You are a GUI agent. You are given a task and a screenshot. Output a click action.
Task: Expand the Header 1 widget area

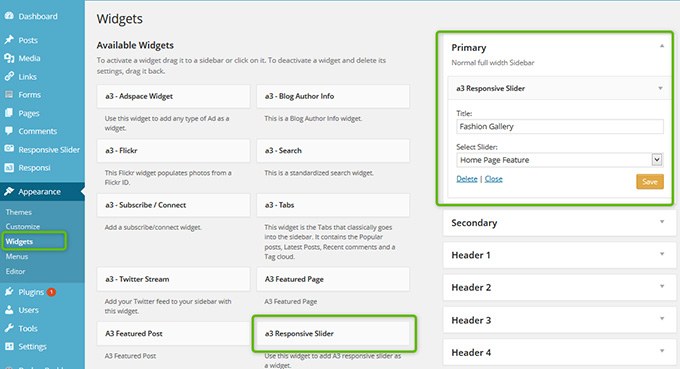(559, 255)
